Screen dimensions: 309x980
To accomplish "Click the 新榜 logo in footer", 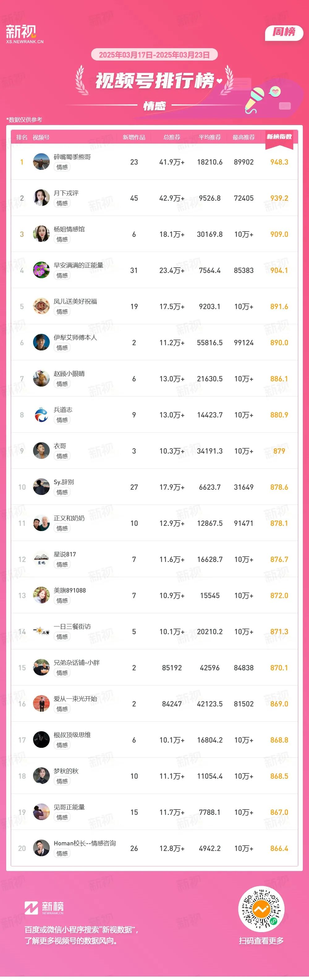I will pyautogui.click(x=44, y=908).
